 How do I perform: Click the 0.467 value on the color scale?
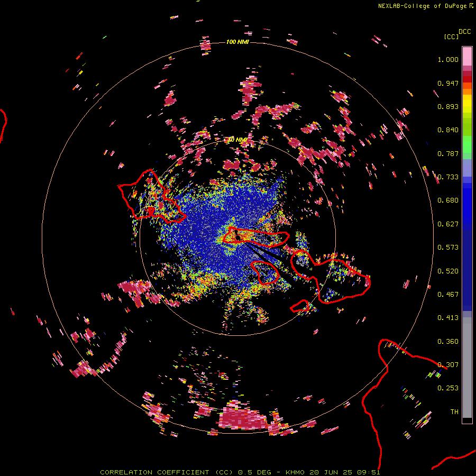(x=448, y=295)
